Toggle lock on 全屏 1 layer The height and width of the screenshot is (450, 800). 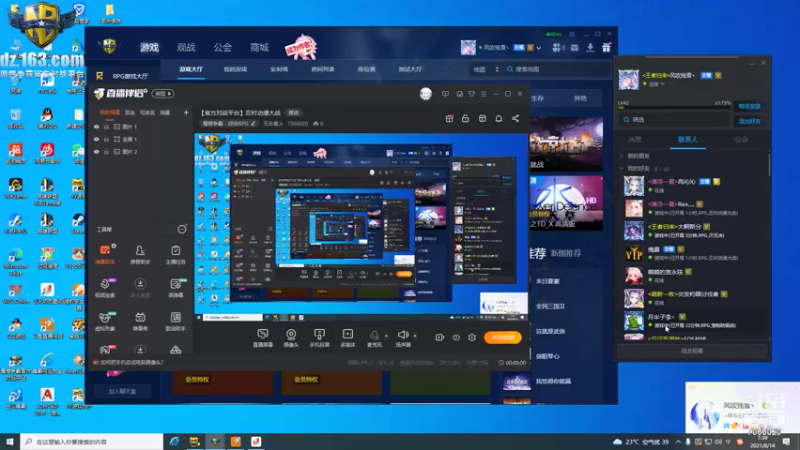[x=107, y=139]
